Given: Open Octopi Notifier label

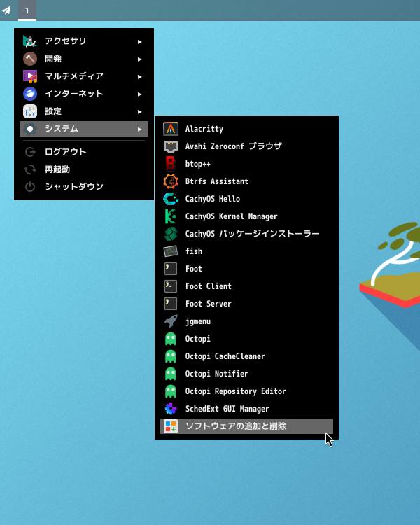Looking at the screenshot, I should click(217, 374).
